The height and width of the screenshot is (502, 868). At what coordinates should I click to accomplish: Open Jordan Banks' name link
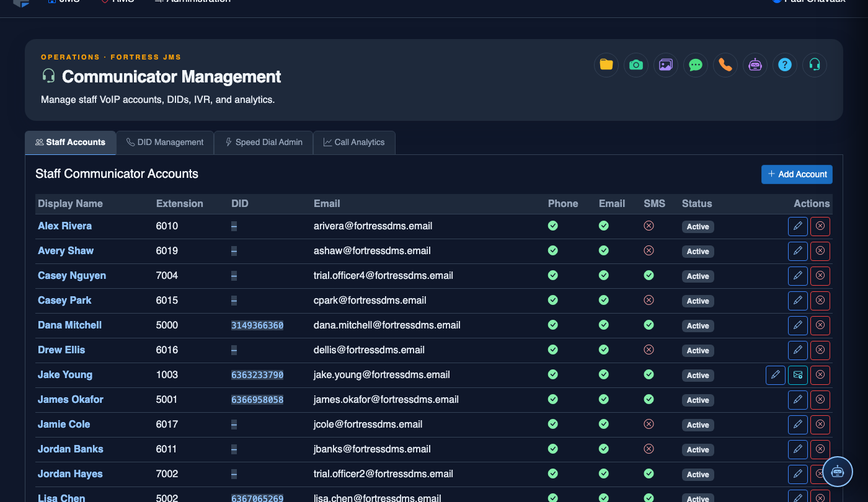pyautogui.click(x=70, y=449)
